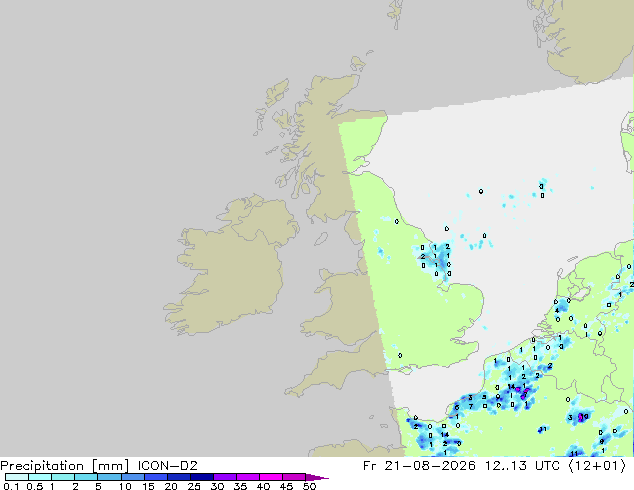Viewport: 634px width, 490px height.
Task: Pick the 40–45 mm magenta legend swatch
Action: point(271,477)
